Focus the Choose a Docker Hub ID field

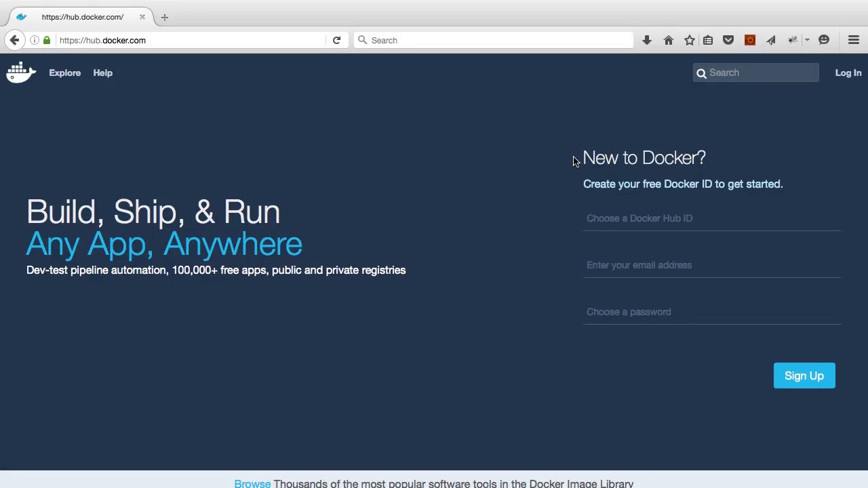pyautogui.click(x=712, y=218)
